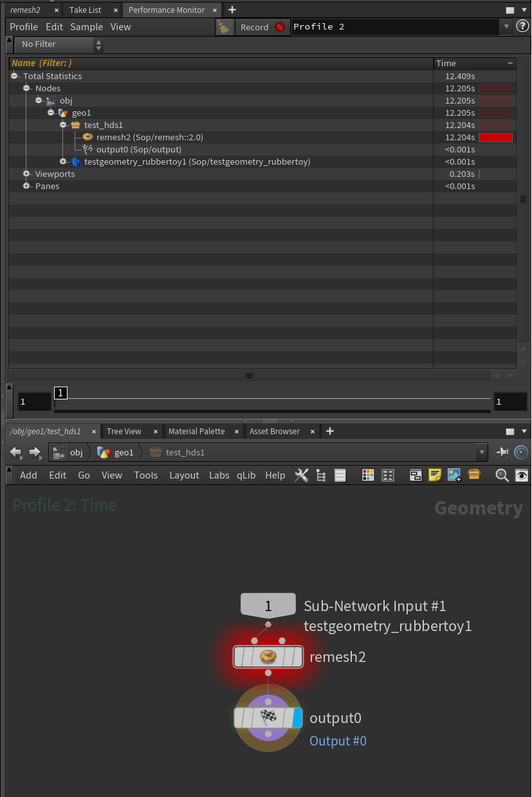
Task: Expand the Viewports tree entry
Action: 26,174
